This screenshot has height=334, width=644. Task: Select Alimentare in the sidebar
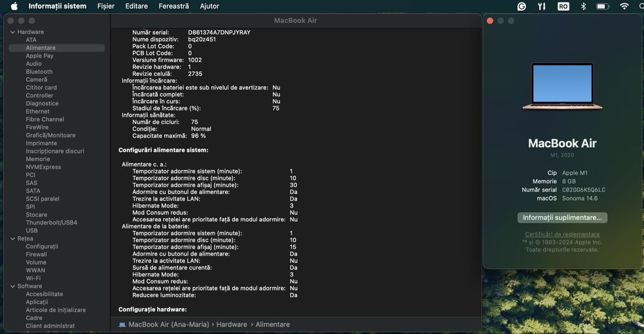[x=57, y=48]
